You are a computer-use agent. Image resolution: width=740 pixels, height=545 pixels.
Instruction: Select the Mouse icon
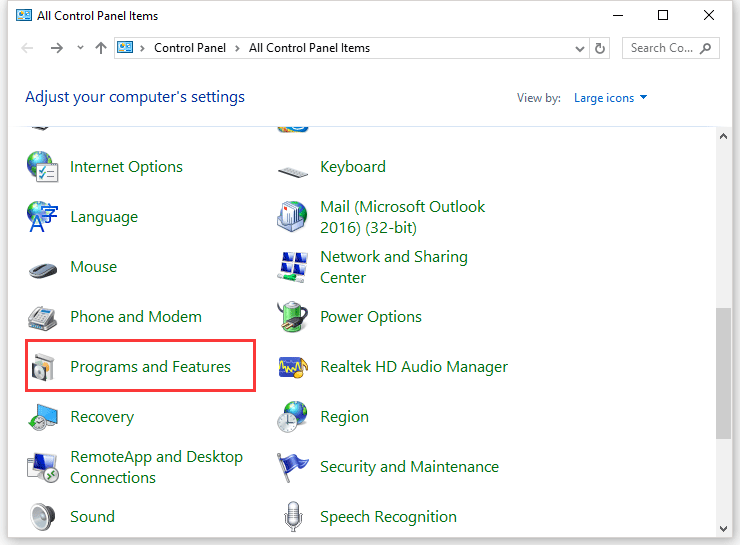[43, 270]
